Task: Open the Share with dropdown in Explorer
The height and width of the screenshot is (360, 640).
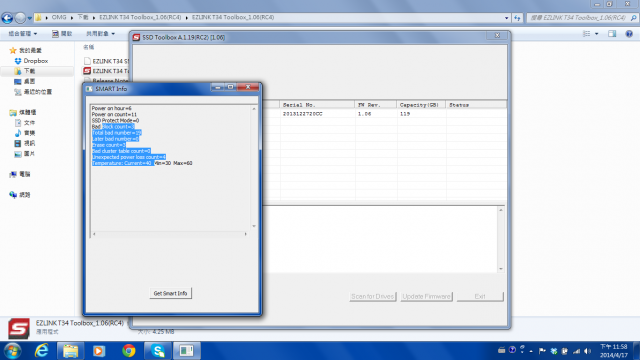Action: 100,33
